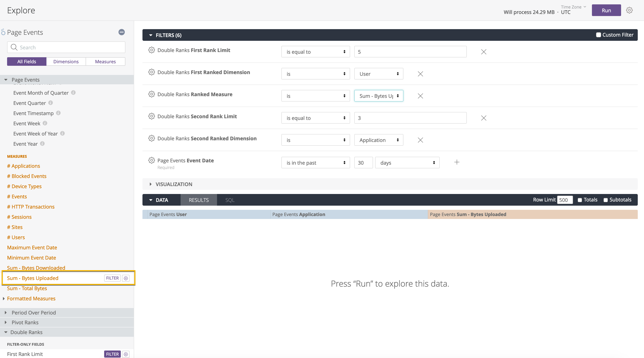Click the info icon beside Event Year

[42, 144]
